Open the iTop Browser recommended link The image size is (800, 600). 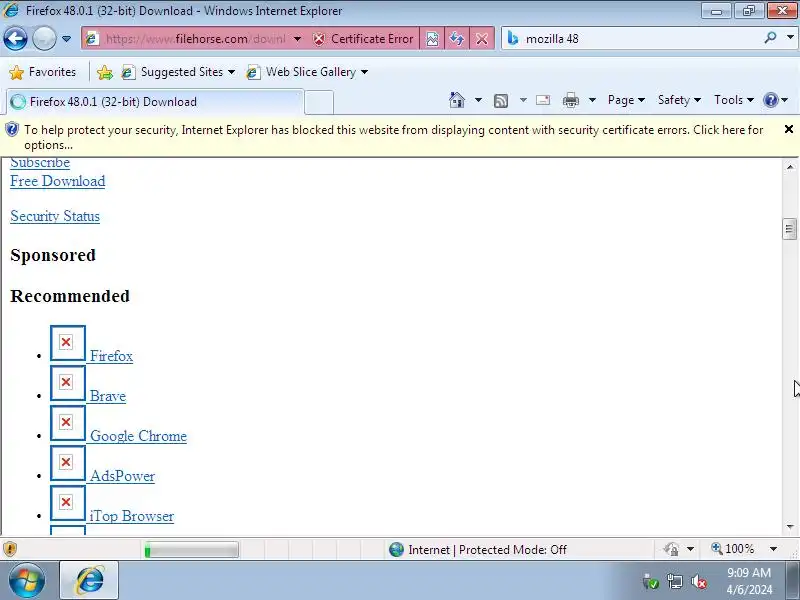click(132, 516)
